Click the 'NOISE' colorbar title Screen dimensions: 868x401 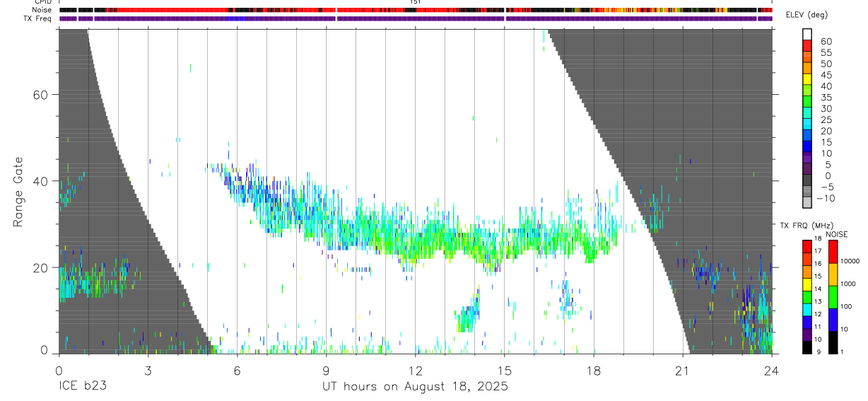click(836, 234)
